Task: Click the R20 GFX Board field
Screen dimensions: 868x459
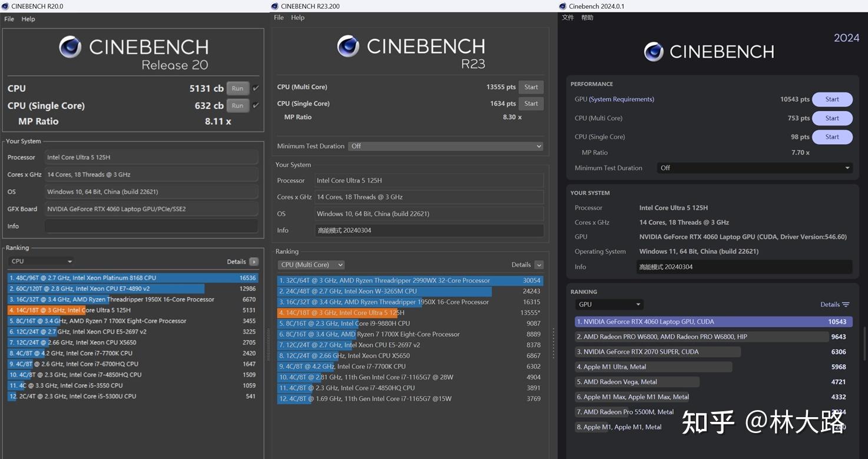Action: 151,209
